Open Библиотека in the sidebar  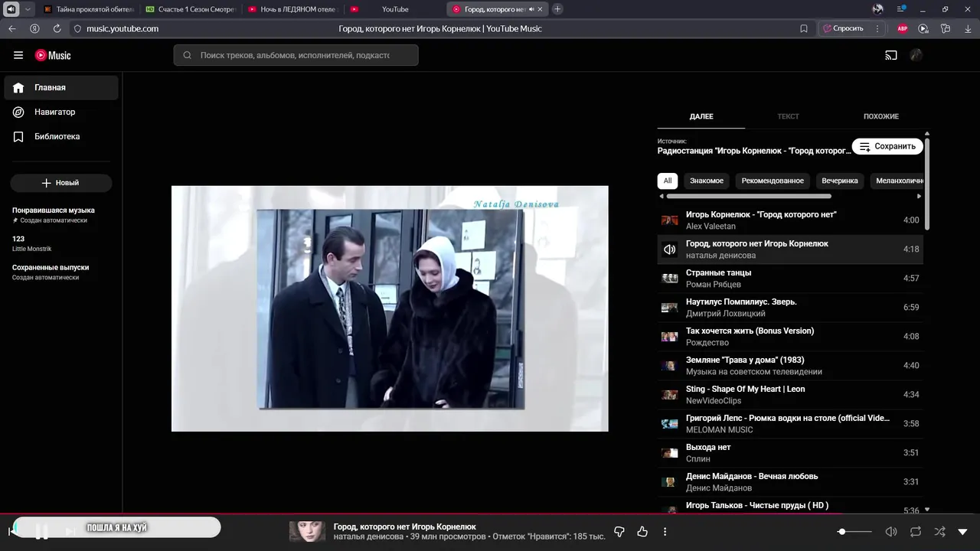(61, 136)
